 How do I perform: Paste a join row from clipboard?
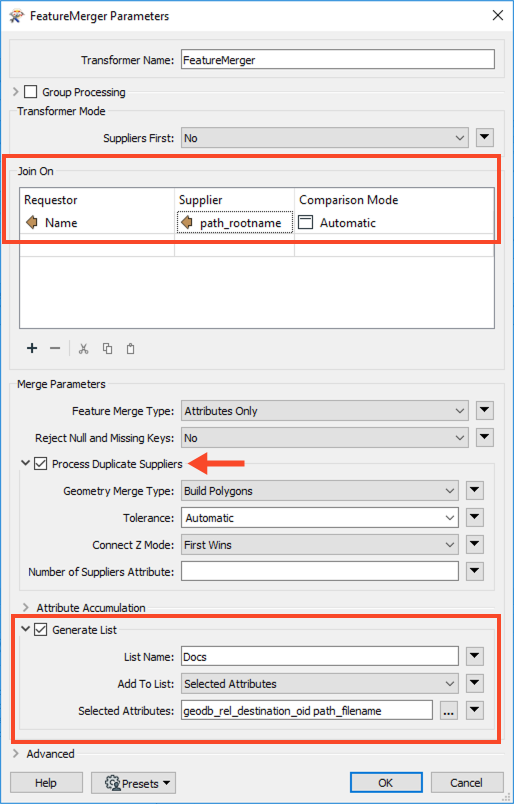click(x=131, y=349)
